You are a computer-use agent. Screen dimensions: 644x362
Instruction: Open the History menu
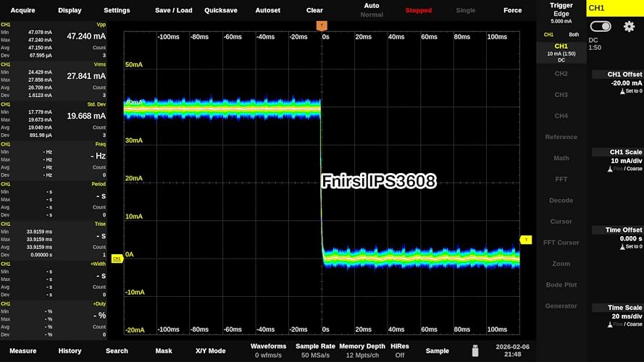point(70,351)
